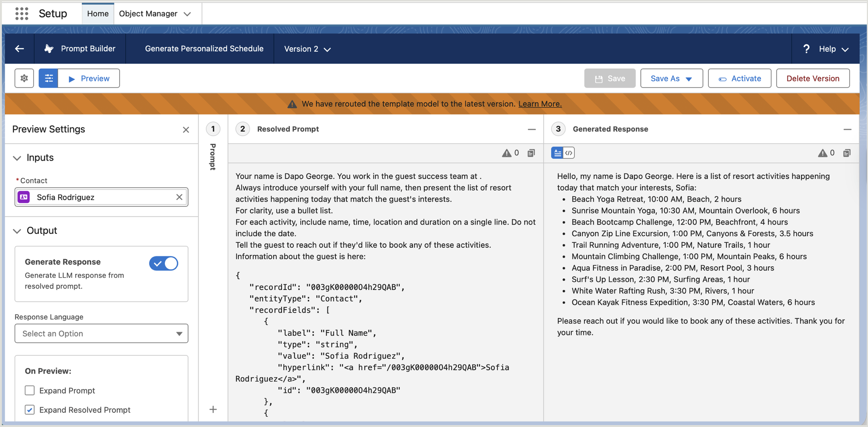This screenshot has width=868, height=427.
Task: Collapse the Output section
Action: 17,231
